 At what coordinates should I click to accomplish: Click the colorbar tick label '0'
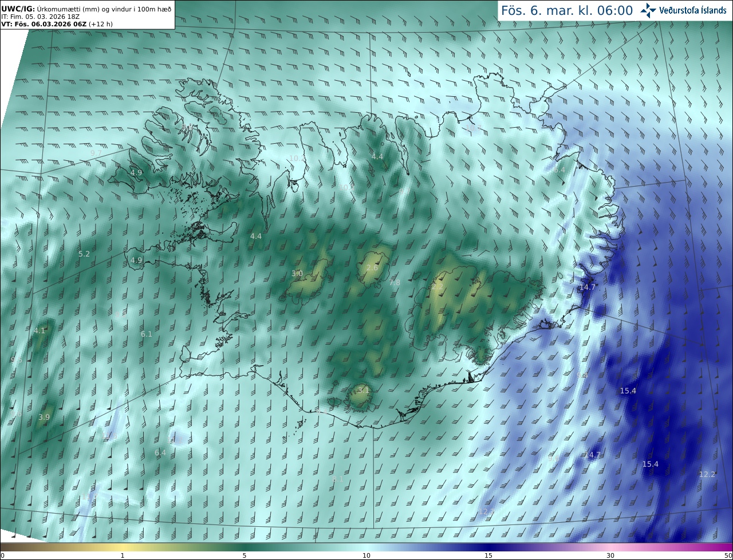2,555
